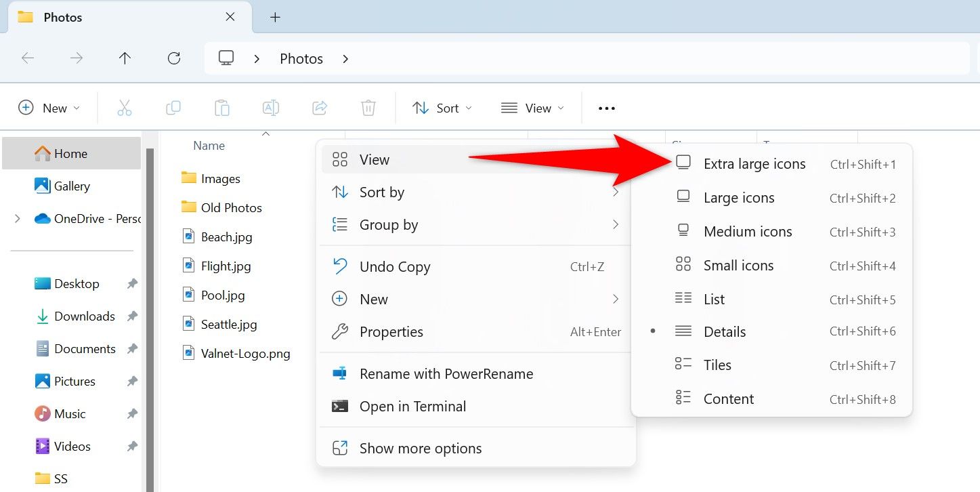Refresh the current folder

[x=174, y=59]
